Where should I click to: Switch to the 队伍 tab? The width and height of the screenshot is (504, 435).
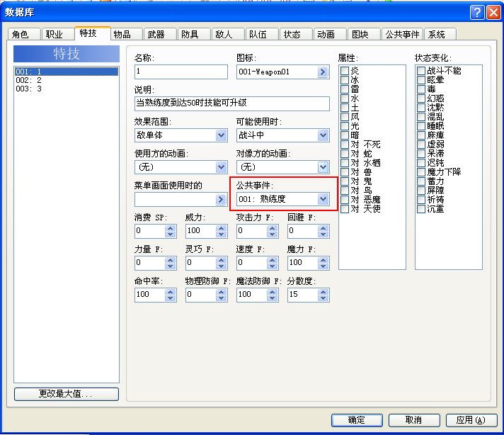[x=262, y=34]
